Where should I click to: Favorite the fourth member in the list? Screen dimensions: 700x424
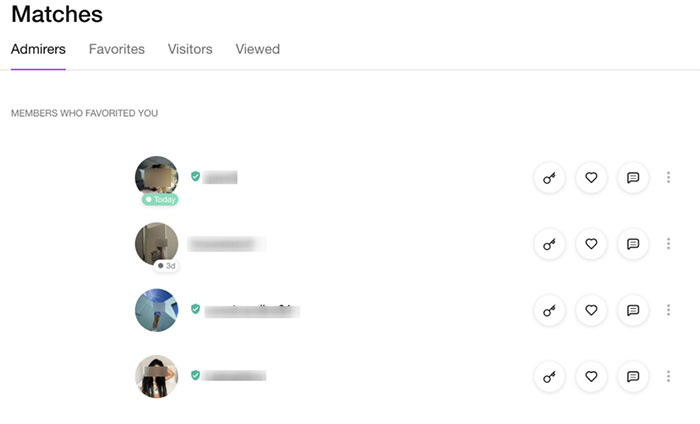(591, 377)
